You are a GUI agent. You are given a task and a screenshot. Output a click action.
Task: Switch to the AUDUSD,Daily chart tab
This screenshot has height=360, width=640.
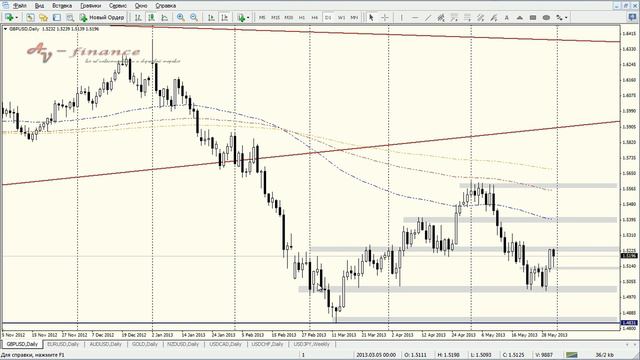[105, 344]
